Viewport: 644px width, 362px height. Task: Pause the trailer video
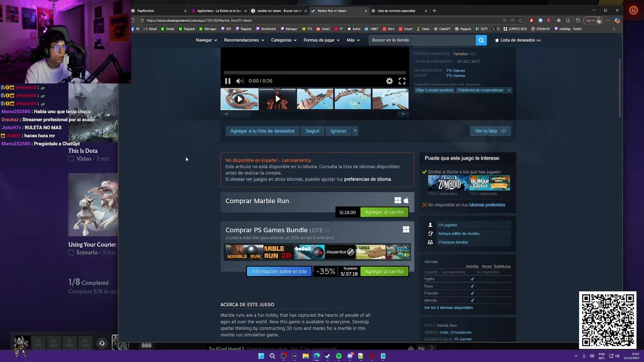point(227,81)
